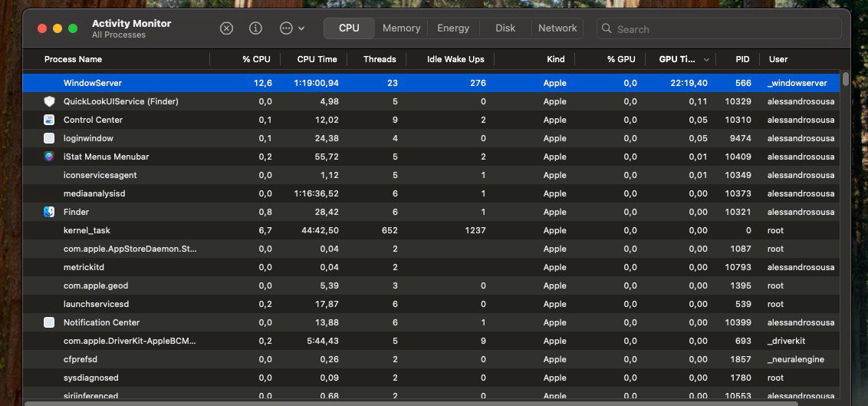
Task: Click the iStat Menus Menubar icon
Action: click(x=49, y=157)
